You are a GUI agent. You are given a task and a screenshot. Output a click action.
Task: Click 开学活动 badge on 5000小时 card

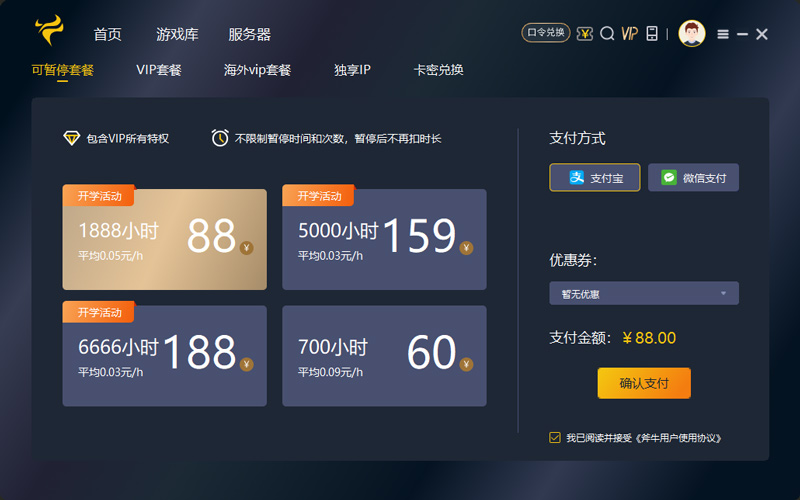coord(319,196)
